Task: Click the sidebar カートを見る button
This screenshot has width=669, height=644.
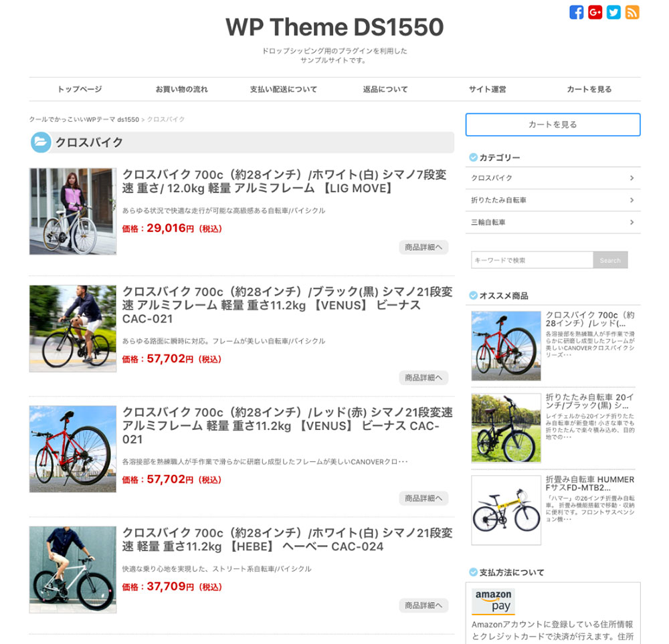Action: pyautogui.click(x=553, y=124)
